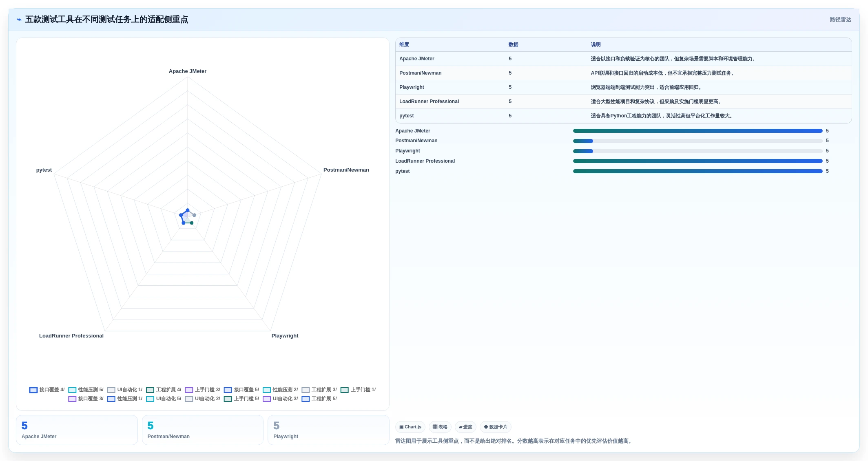Click the 说明 column header
Screen dimensions: 868x461
596,44
